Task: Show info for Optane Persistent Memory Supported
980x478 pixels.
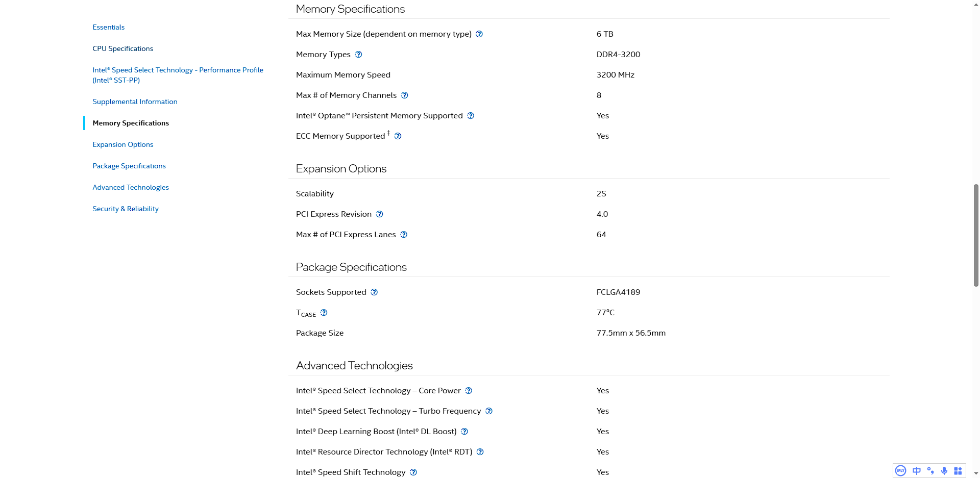Action: point(471,116)
